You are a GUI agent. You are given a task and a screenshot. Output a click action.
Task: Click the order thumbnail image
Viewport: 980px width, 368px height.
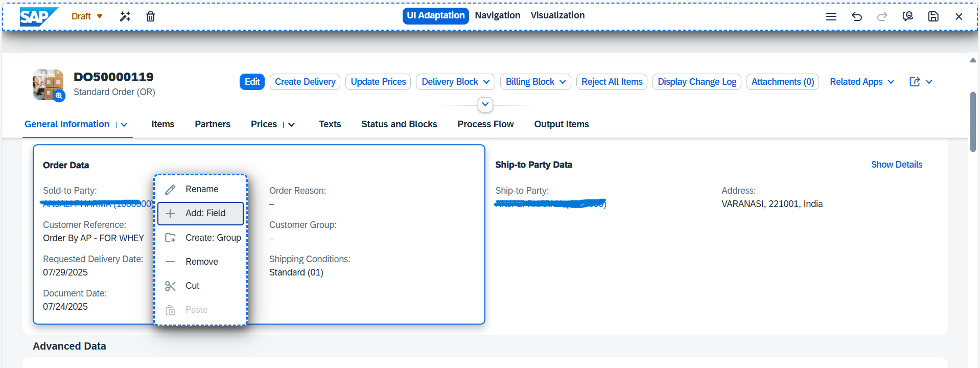point(48,84)
